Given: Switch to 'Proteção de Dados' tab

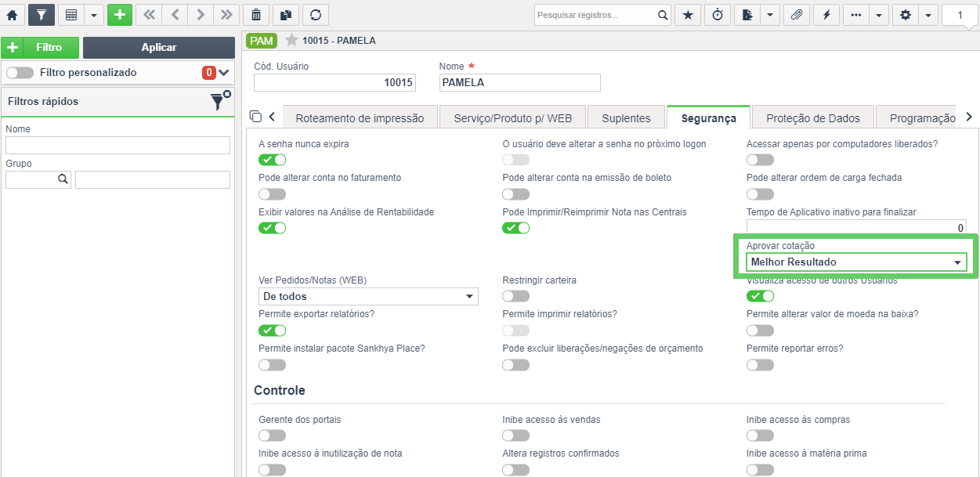Looking at the screenshot, I should click(813, 118).
